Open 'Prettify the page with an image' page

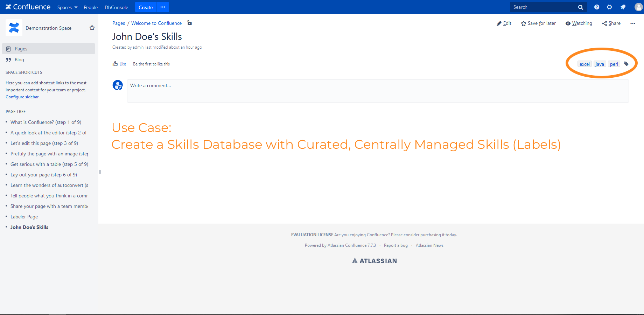49,154
